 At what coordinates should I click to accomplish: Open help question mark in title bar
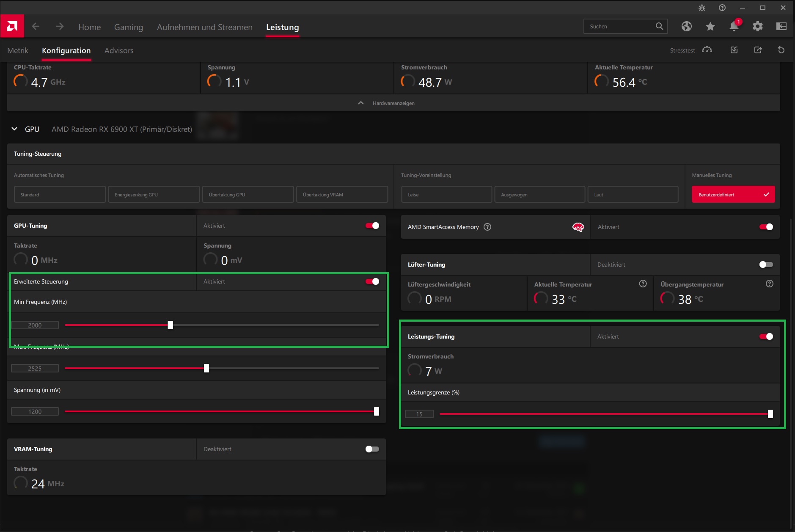722,8
